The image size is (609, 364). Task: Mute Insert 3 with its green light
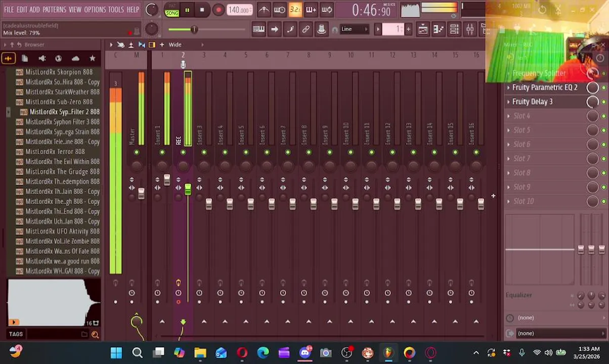click(x=204, y=152)
